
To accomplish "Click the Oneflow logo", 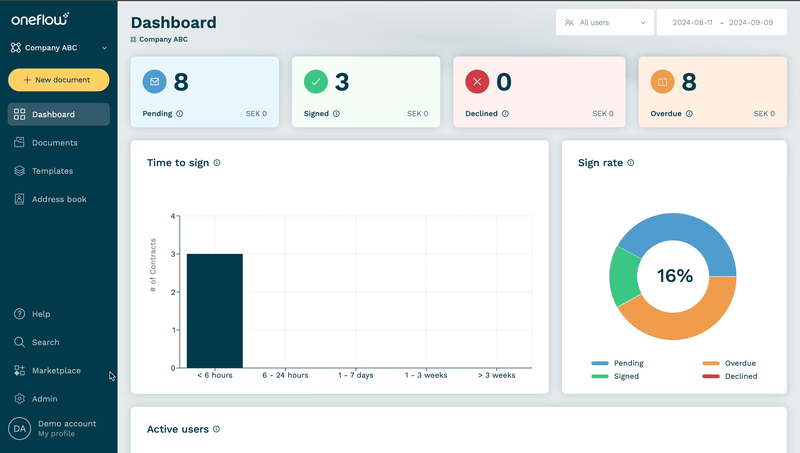I will (39, 18).
